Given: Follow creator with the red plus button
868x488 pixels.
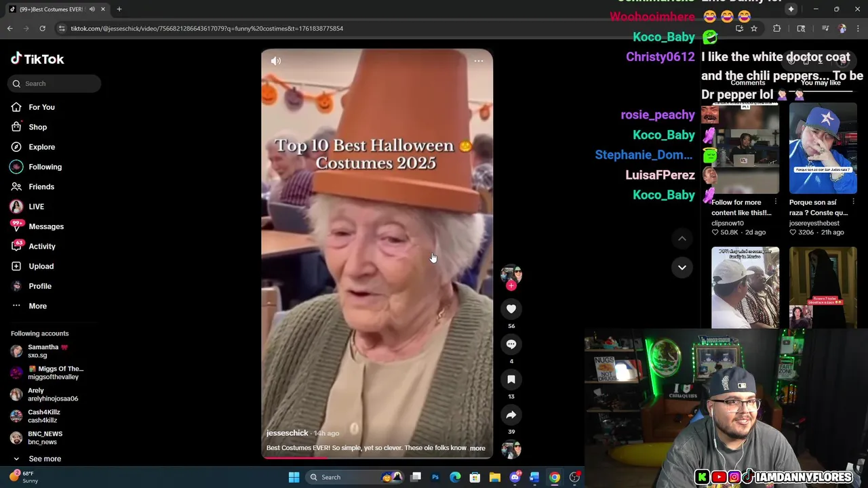Looking at the screenshot, I should [511, 286].
